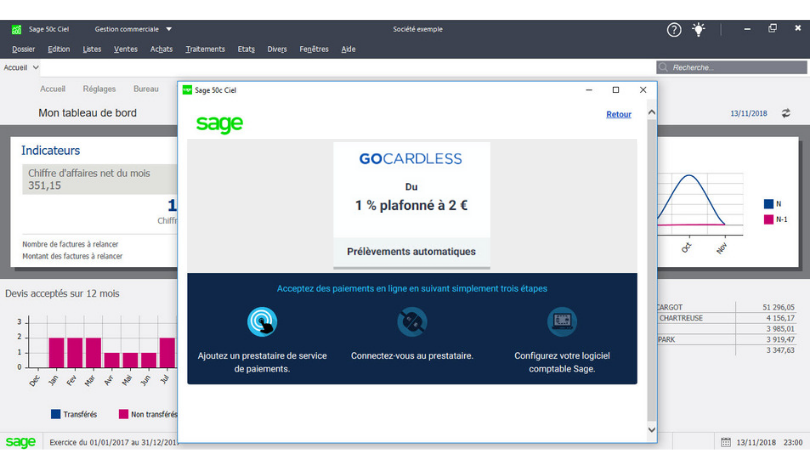810x450 pixels.
Task: Switch to the Bureau tab
Action: coord(146,89)
